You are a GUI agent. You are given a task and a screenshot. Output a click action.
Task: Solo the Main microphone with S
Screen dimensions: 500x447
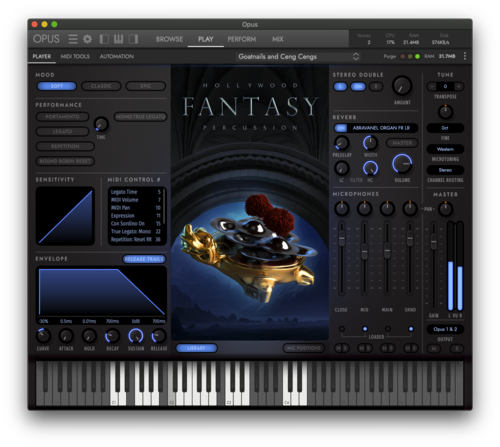point(391,348)
